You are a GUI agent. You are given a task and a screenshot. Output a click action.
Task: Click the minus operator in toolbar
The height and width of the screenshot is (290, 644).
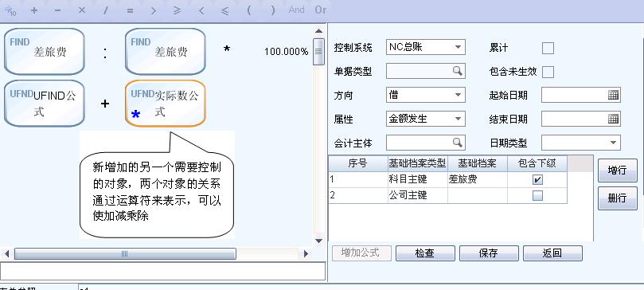[x=57, y=10]
